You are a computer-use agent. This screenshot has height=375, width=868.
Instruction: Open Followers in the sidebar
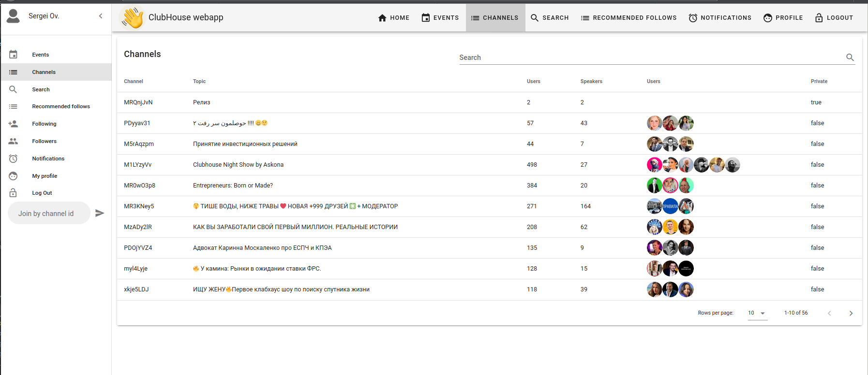pyautogui.click(x=56, y=141)
